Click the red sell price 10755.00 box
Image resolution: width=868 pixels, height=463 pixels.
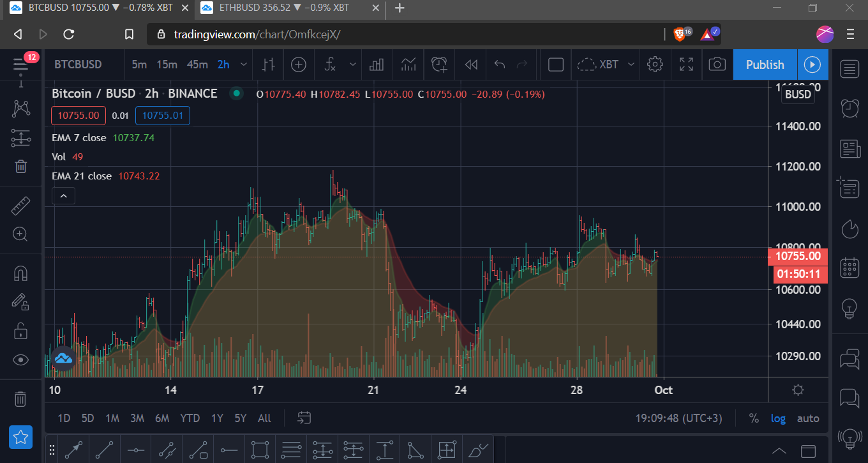coord(79,116)
